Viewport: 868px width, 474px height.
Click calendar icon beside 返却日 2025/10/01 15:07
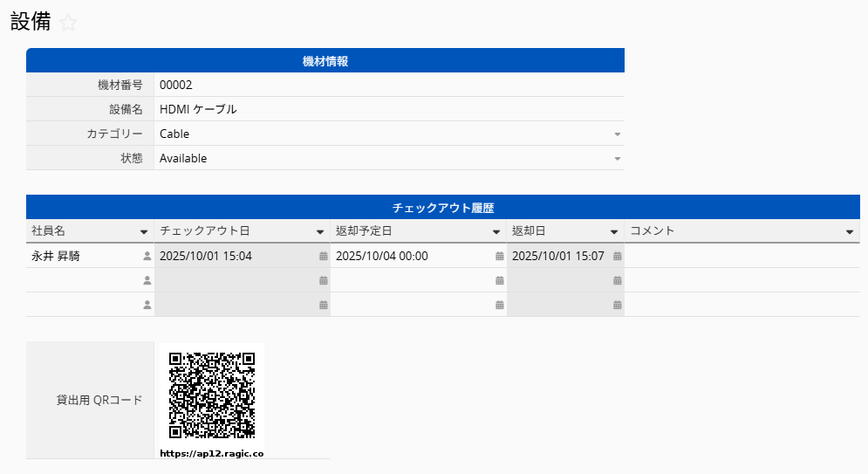(x=617, y=256)
